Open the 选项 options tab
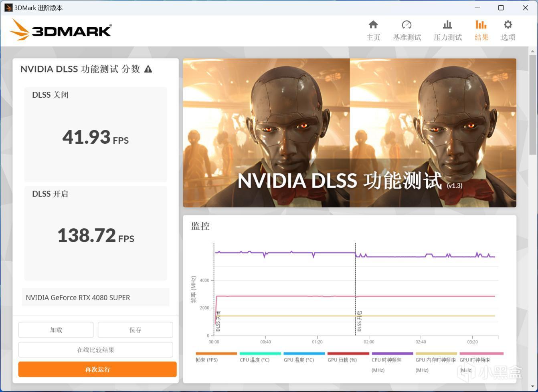The height and width of the screenshot is (392, 538). [x=508, y=30]
